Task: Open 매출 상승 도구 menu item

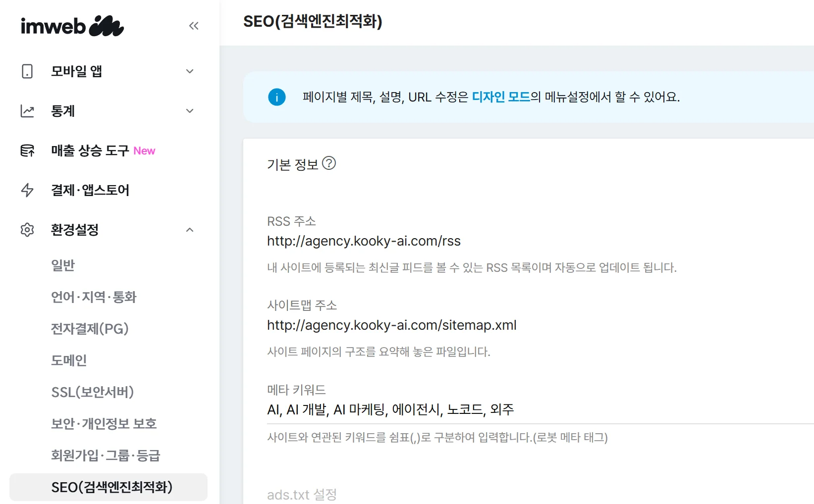Action: [90, 151]
